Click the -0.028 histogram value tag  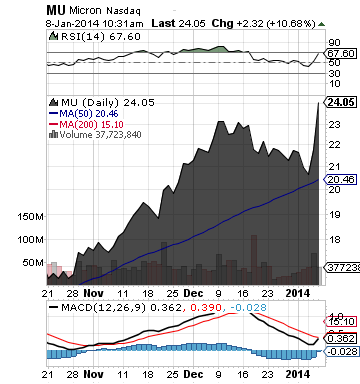coord(341,352)
